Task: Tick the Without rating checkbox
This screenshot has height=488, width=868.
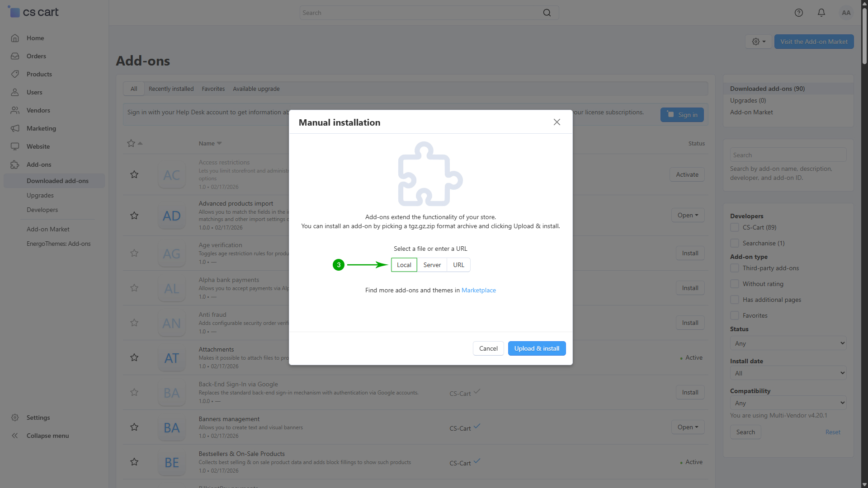Action: (x=735, y=284)
